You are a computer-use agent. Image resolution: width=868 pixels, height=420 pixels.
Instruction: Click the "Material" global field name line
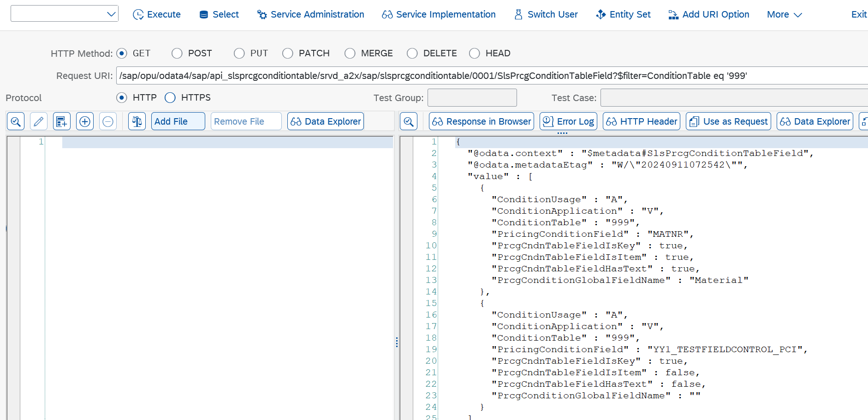(x=620, y=280)
